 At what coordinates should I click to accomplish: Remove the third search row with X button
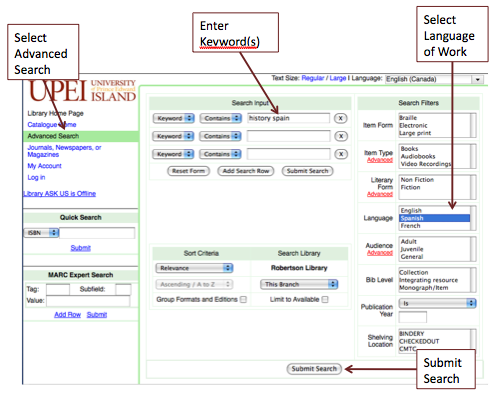341,154
